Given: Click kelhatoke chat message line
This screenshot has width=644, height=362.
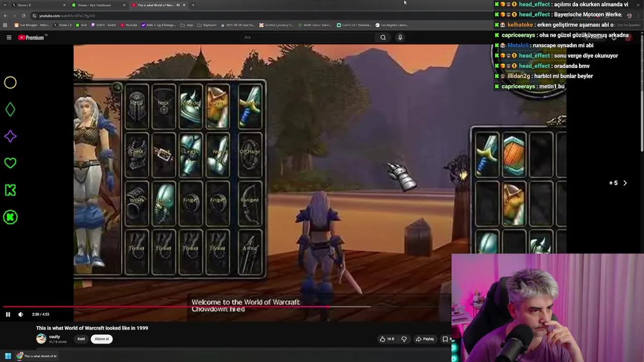Looking at the screenshot, I should tap(554, 25).
